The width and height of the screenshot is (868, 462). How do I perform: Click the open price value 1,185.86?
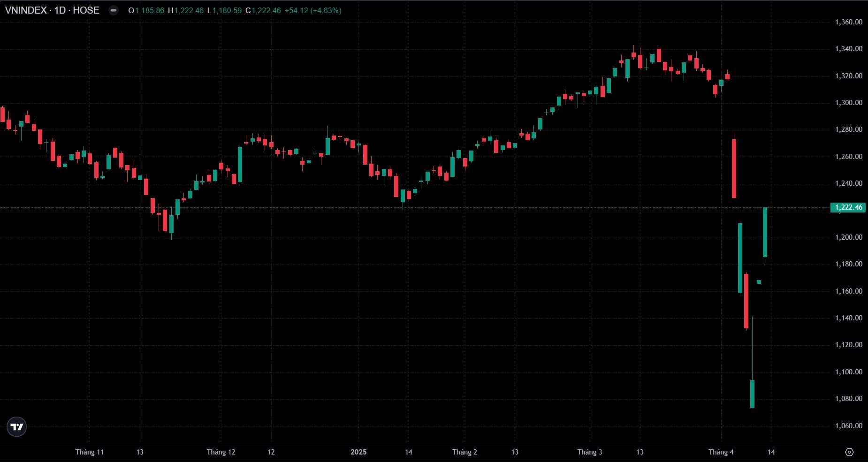[x=149, y=10]
